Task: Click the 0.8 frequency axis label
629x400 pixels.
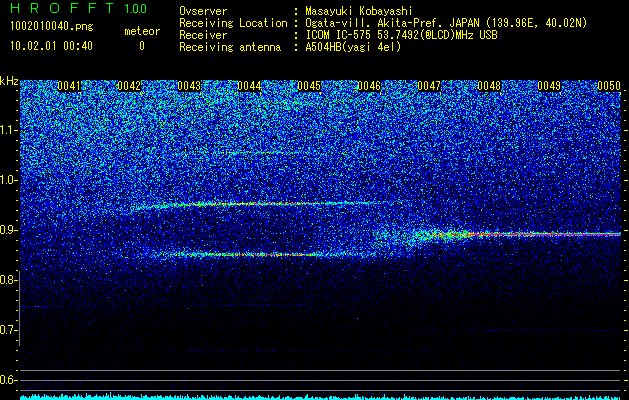Action: pyautogui.click(x=8, y=280)
